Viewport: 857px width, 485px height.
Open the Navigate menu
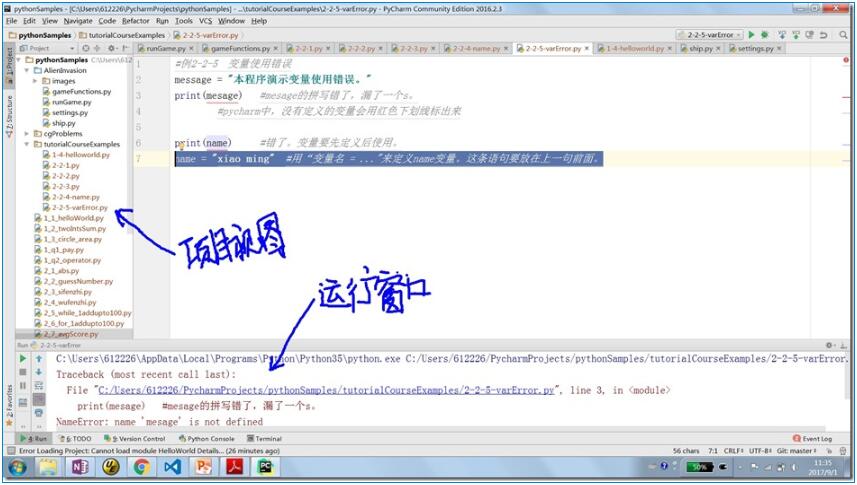point(78,21)
